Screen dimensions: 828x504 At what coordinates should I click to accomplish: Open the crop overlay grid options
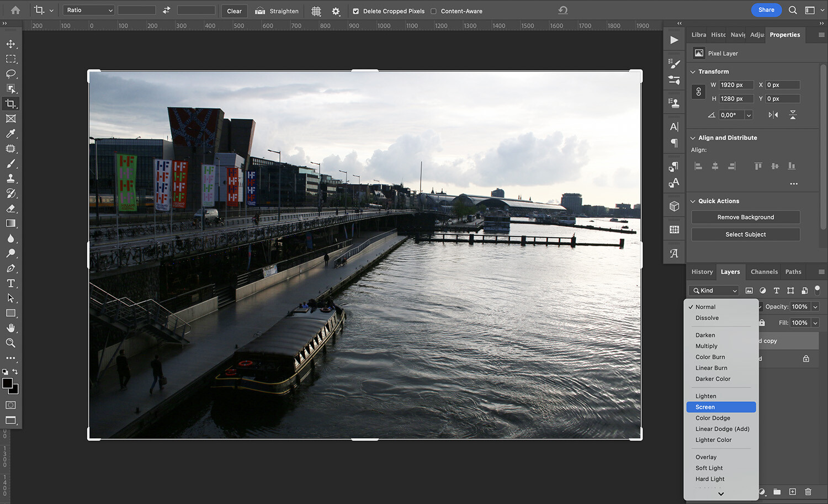point(316,10)
